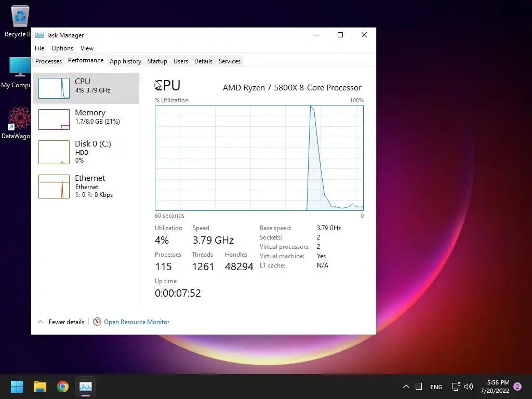Minimize the Task Manager window
Screen dimensions: 532x399
click(317, 35)
